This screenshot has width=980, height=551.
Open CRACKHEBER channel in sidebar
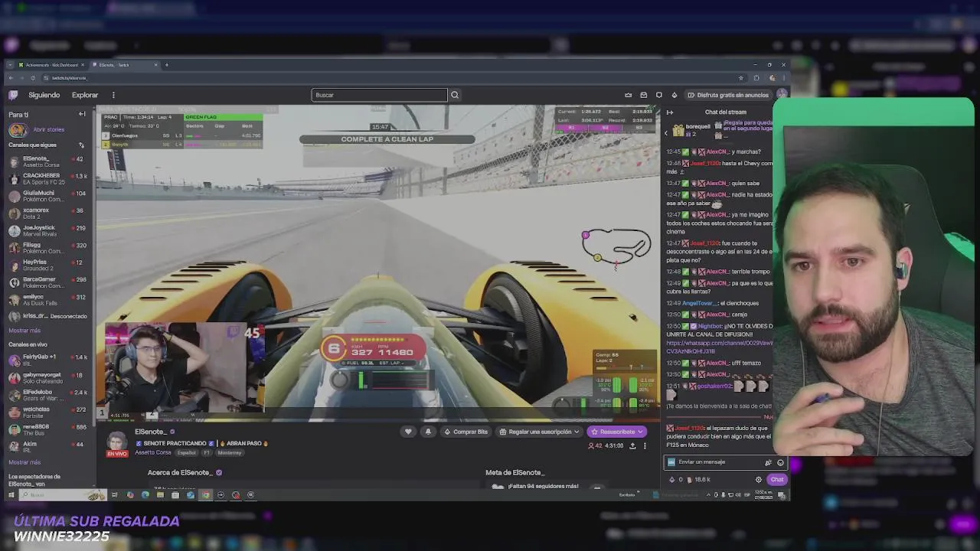[47, 178]
